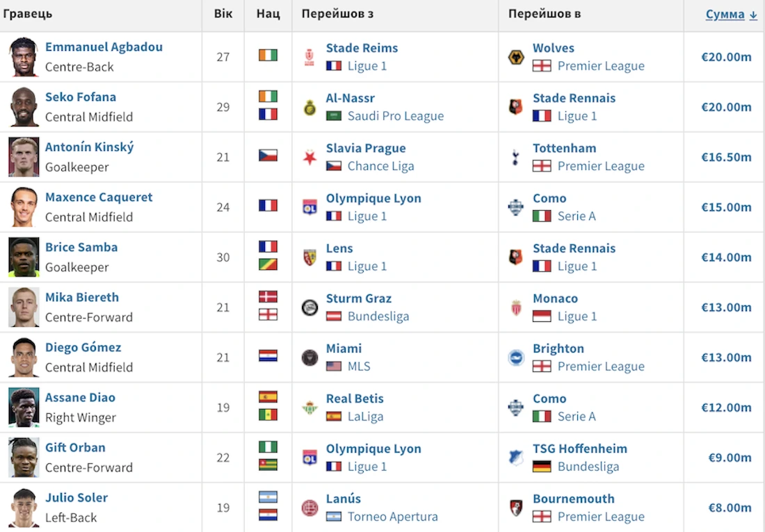Click the Monaco club crest

coord(516,307)
